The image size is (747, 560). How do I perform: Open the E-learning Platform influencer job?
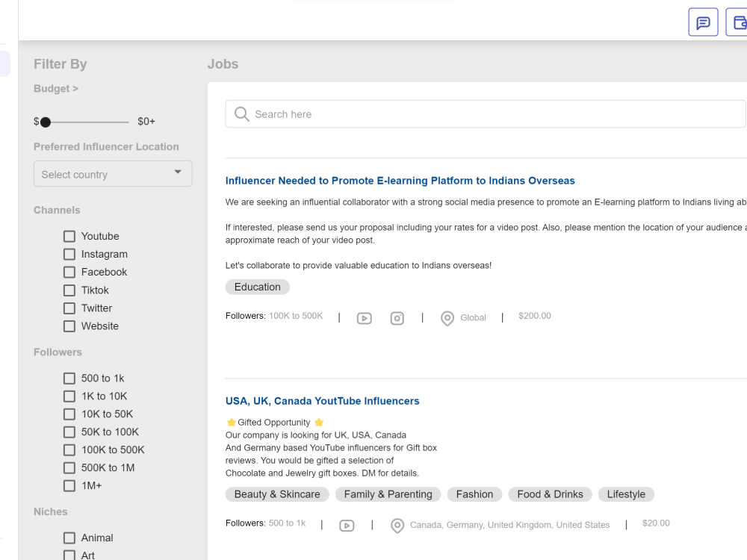tap(400, 181)
